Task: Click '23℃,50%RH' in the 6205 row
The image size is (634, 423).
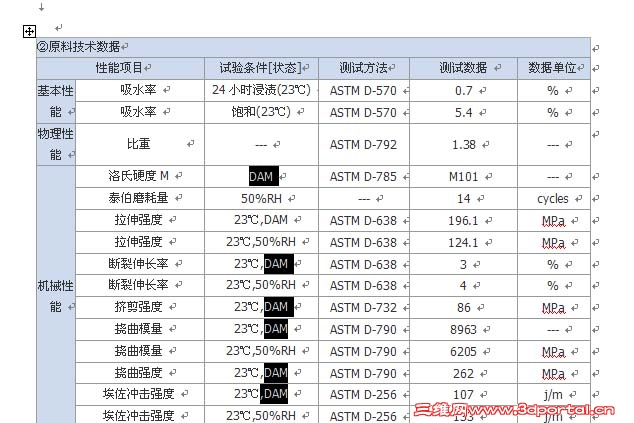Action: tap(261, 351)
